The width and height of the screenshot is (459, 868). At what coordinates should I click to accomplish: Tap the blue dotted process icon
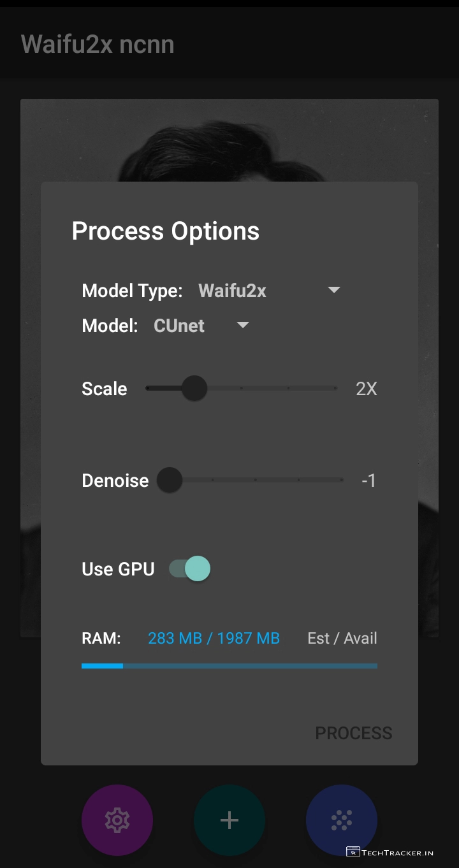(342, 820)
